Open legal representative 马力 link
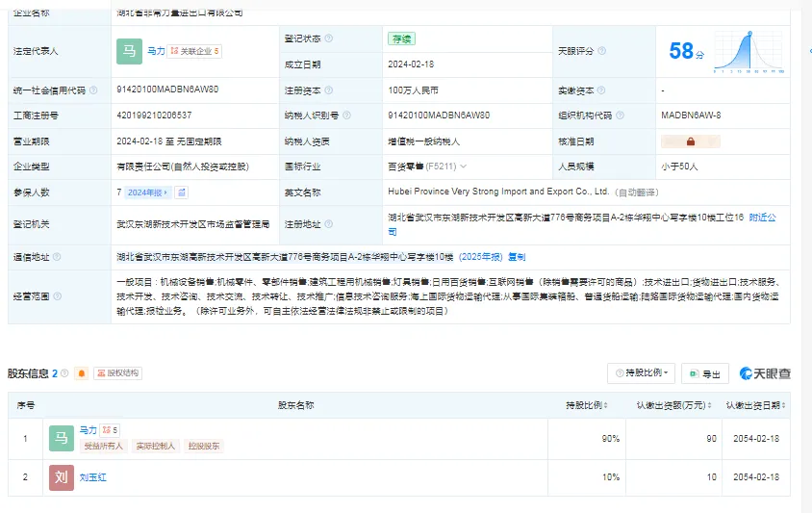Image resolution: width=812 pixels, height=513 pixels. [x=156, y=51]
